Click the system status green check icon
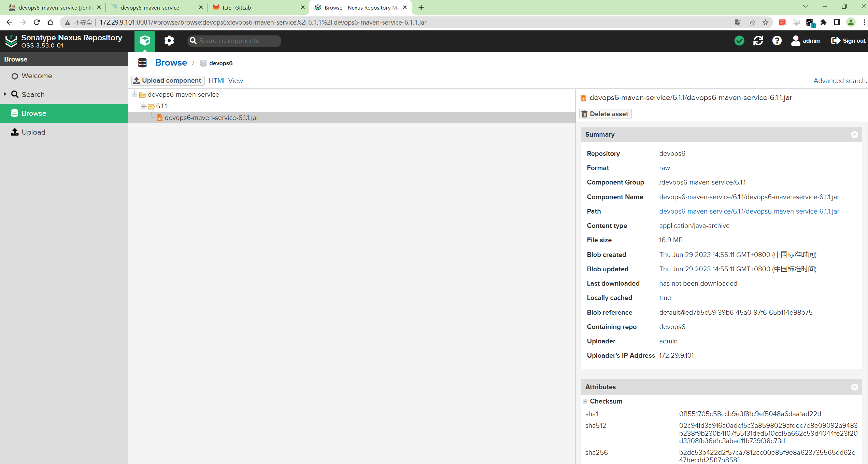The image size is (868, 464). [739, 41]
